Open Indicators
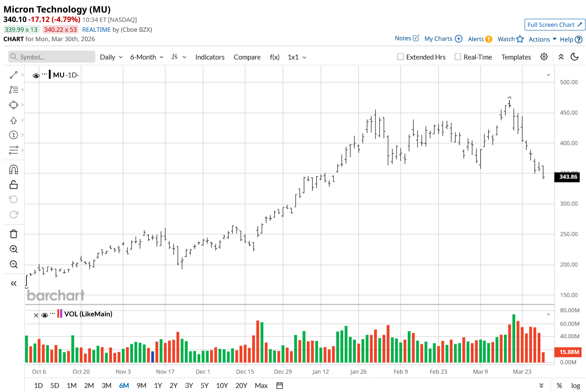 pos(210,57)
